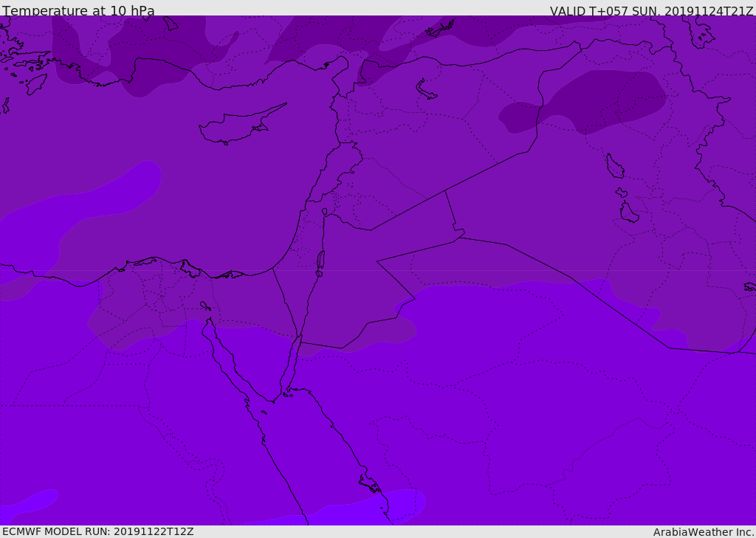
Task: Click the Dead Sea outline on the map
Action: click(x=320, y=263)
